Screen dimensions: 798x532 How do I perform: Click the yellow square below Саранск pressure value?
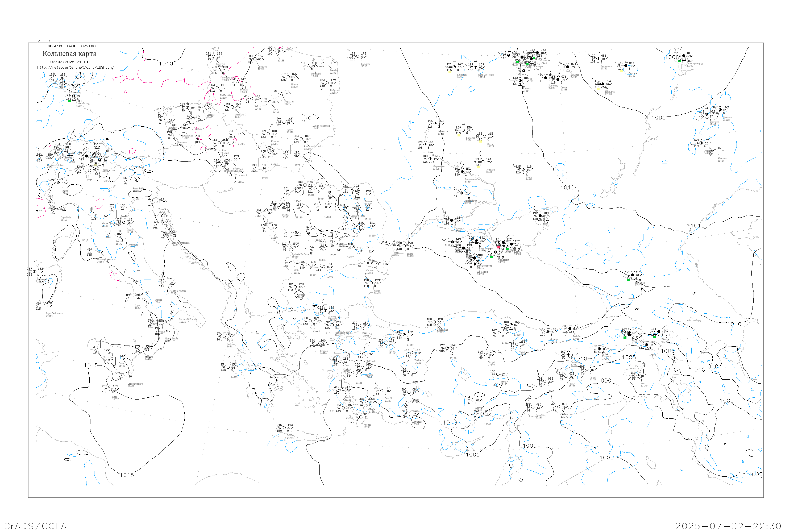click(x=622, y=71)
